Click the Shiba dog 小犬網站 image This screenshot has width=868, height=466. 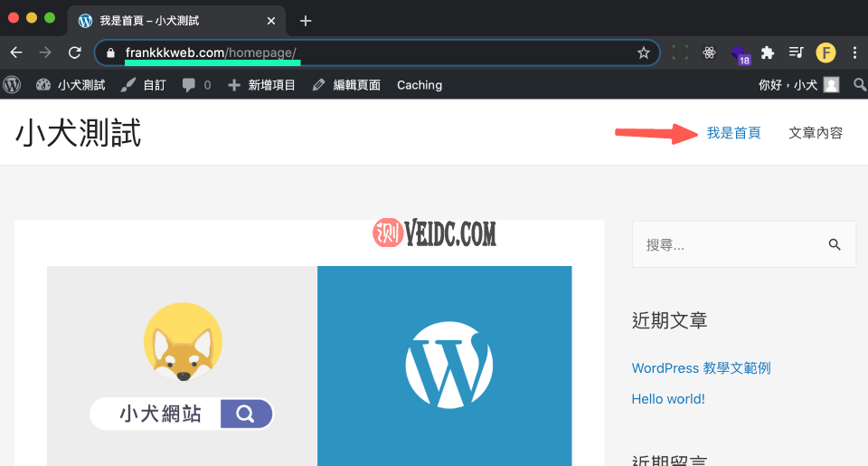pos(182,366)
